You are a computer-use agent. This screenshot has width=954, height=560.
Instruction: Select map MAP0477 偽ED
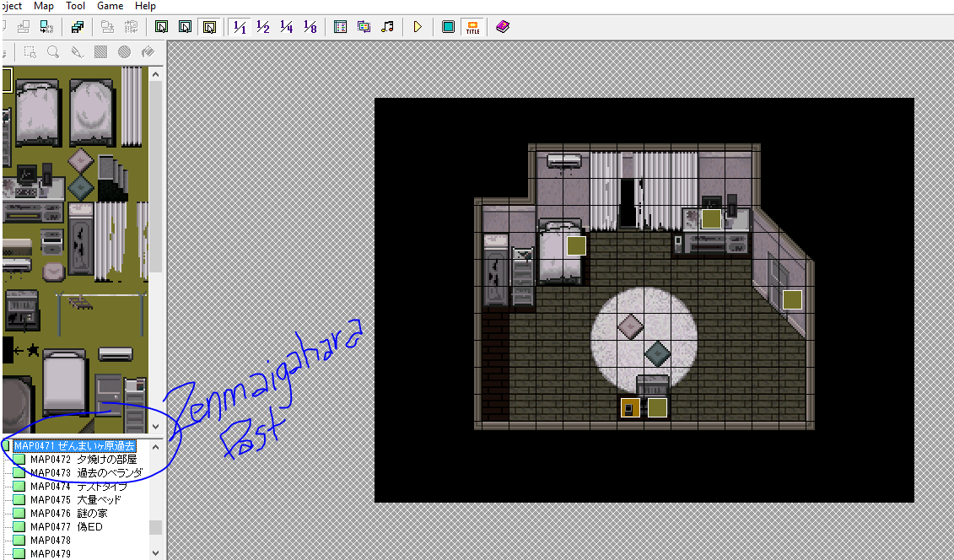click(x=67, y=526)
